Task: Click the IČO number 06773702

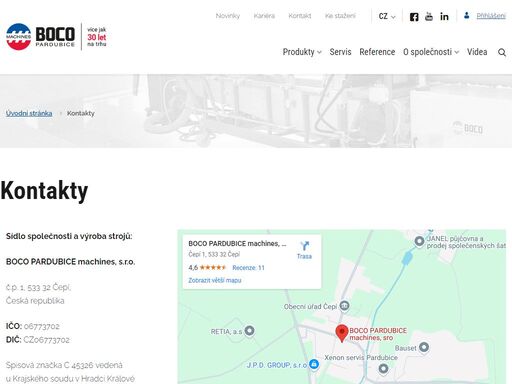Action: pos(42,326)
